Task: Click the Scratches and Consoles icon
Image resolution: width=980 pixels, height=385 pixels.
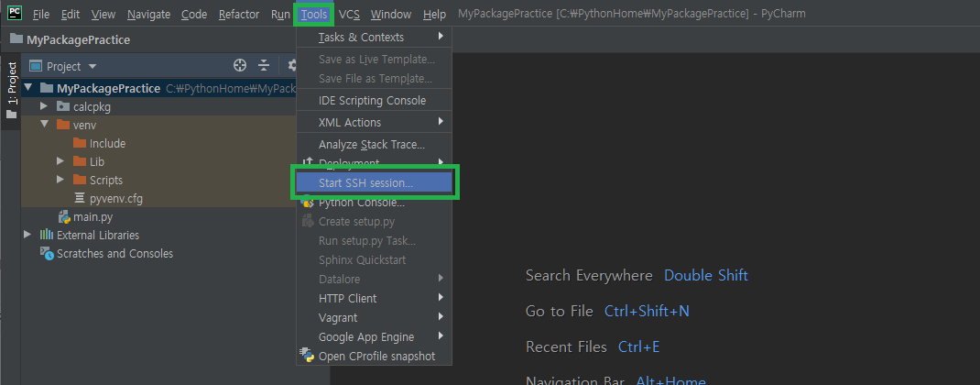Action: pyautogui.click(x=47, y=253)
